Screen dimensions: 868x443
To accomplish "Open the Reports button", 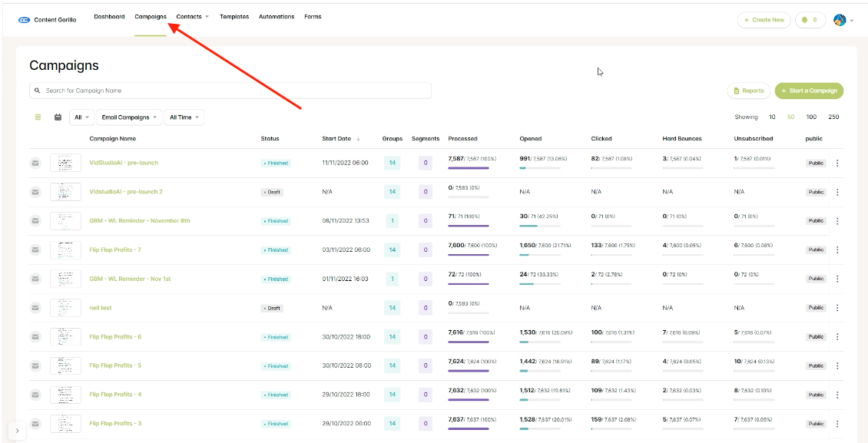I will click(748, 91).
